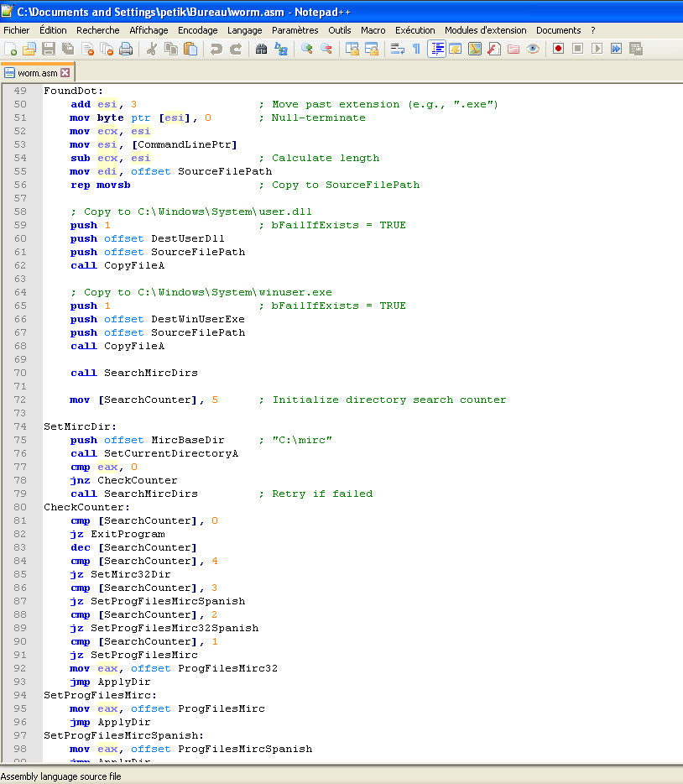This screenshot has height=784, width=683.
Task: Print the document with the printer icon
Action: 126,49
